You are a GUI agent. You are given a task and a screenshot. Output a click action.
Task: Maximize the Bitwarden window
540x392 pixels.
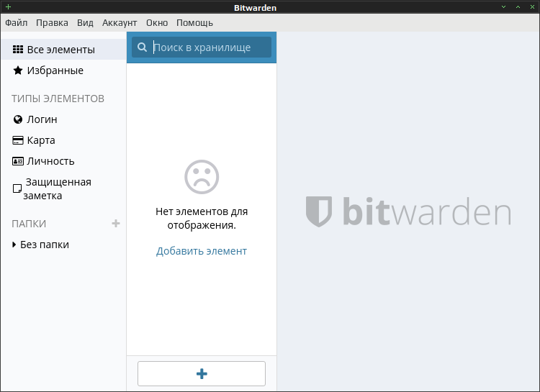[518, 7]
